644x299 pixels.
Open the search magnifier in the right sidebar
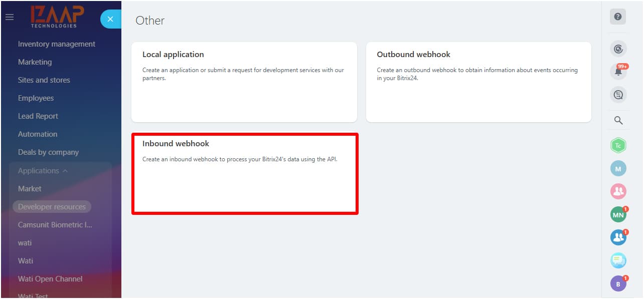(x=617, y=120)
